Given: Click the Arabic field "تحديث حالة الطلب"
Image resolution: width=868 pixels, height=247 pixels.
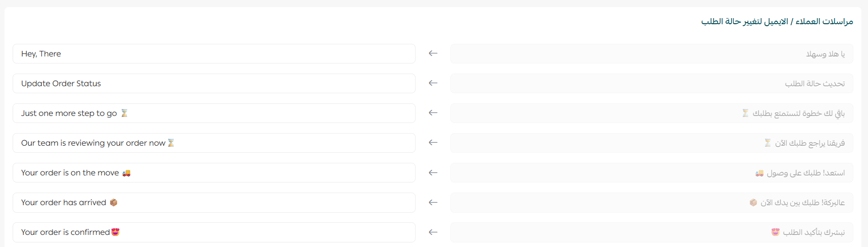Looking at the screenshot, I should coord(651,83).
